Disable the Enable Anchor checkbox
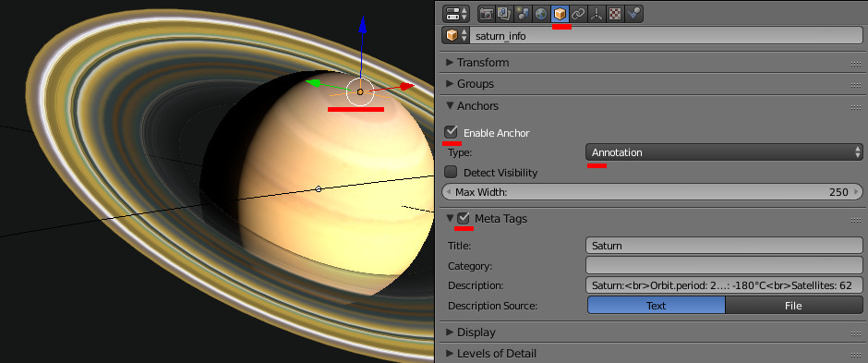The width and height of the screenshot is (868, 363). pos(452,132)
